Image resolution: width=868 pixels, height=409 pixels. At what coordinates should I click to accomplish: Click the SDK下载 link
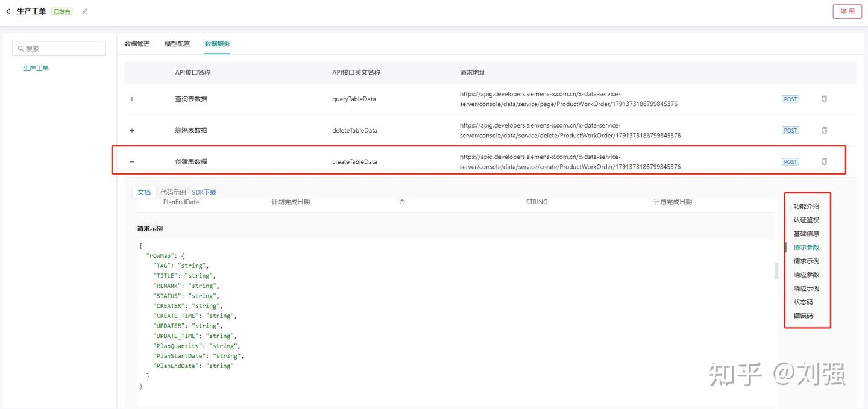pyautogui.click(x=204, y=192)
